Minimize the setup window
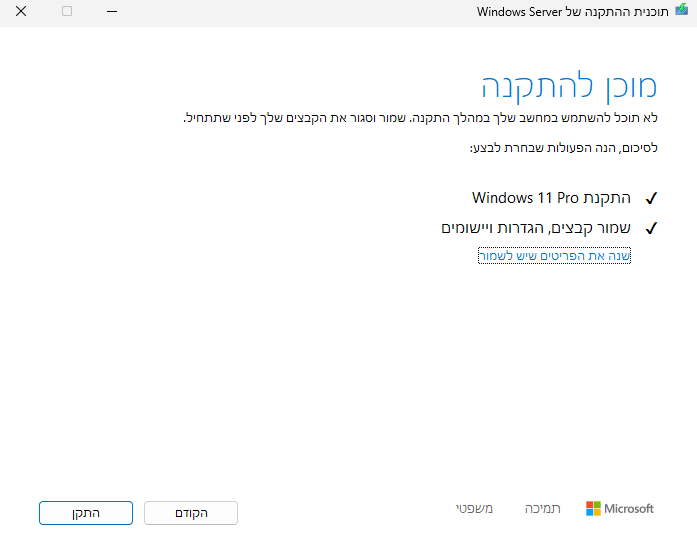Viewport: 697px width, 548px height. [x=113, y=12]
